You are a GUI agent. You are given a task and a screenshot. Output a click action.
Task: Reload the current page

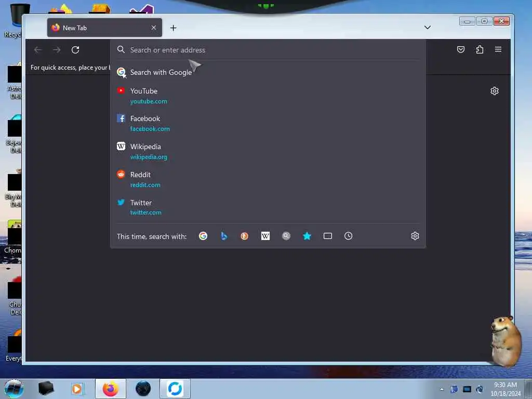[75, 50]
